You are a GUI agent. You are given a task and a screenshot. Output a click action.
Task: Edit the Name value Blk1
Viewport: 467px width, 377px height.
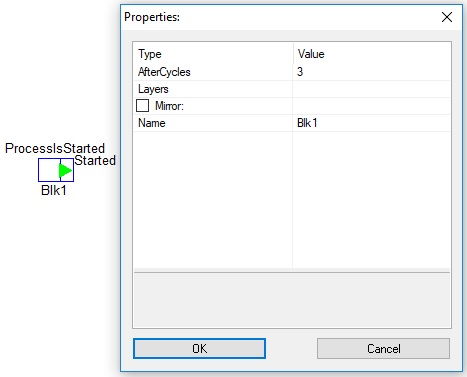point(371,123)
